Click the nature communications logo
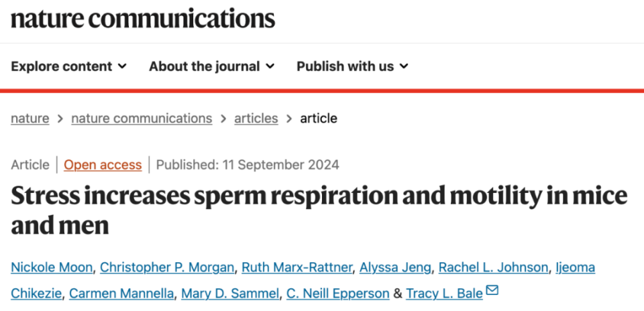The image size is (644, 311). click(x=143, y=18)
